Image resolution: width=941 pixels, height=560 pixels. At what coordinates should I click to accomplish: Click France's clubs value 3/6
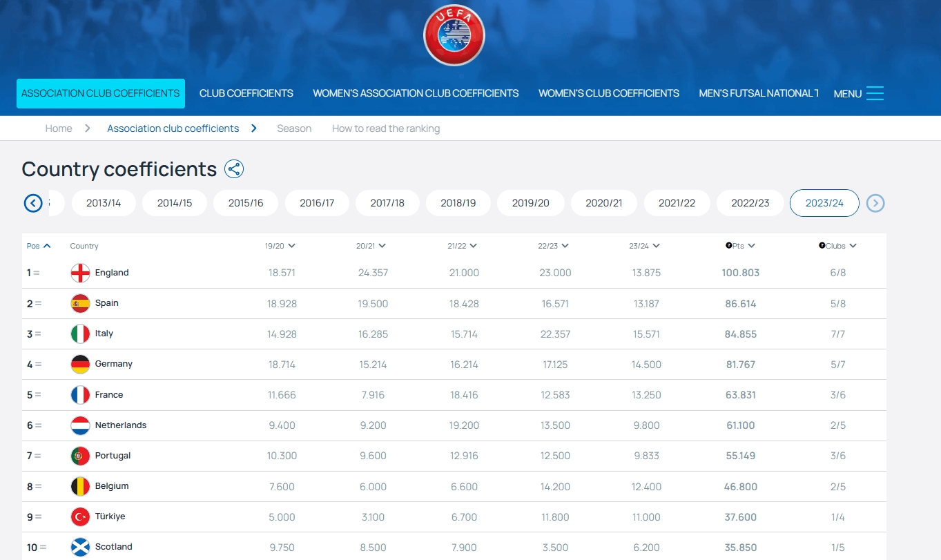[x=837, y=395]
